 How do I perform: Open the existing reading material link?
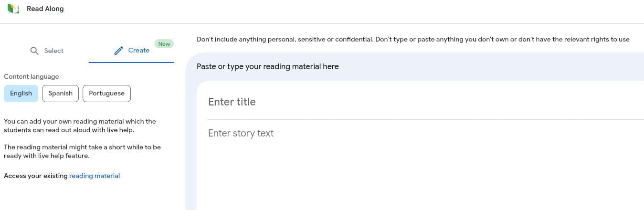95,176
